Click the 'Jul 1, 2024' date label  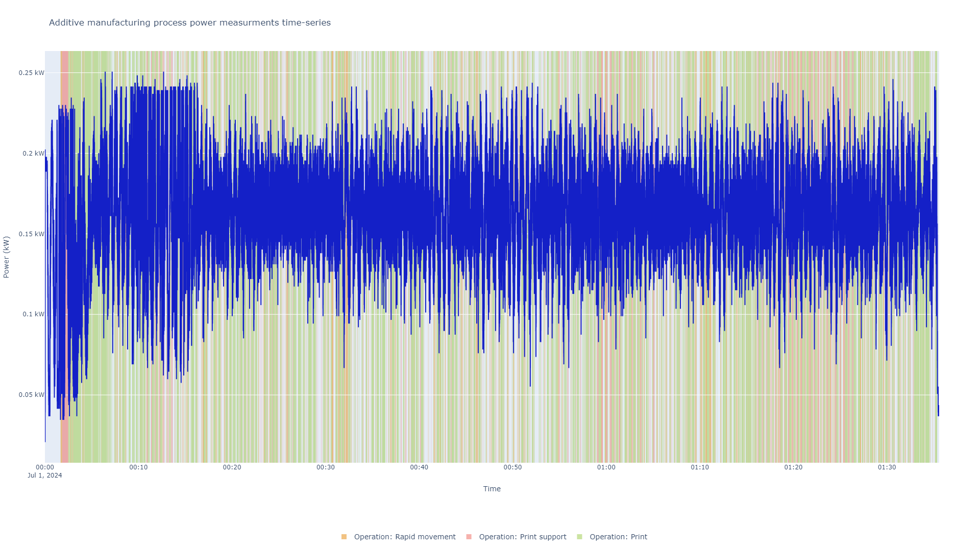pos(45,475)
